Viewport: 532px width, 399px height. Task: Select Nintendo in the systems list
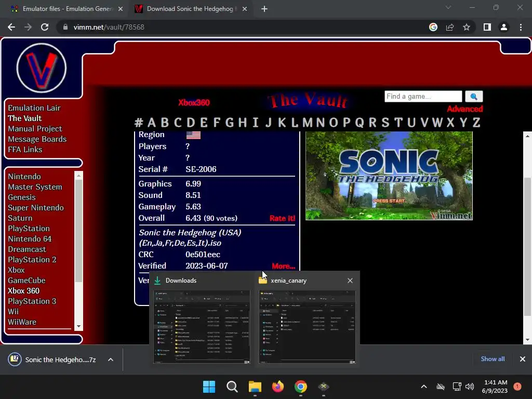(x=24, y=177)
